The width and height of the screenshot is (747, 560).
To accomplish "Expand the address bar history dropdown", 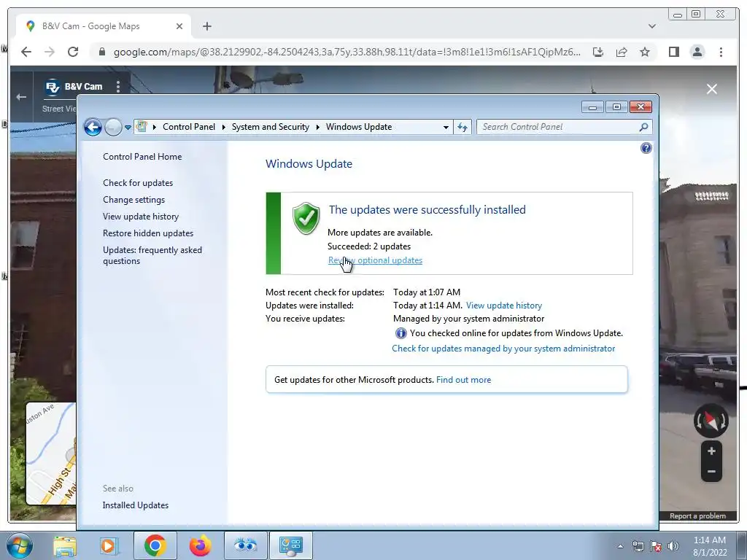I will click(x=446, y=127).
